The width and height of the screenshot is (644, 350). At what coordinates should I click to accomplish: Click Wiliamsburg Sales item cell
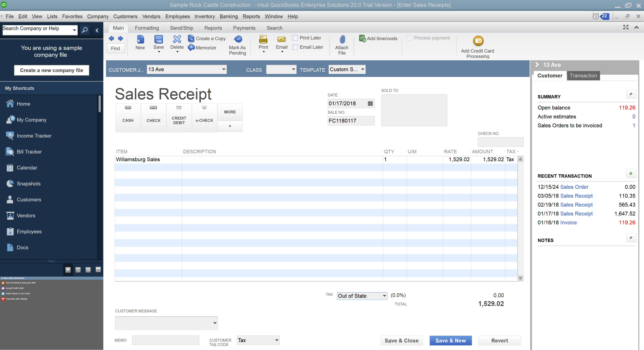coord(148,160)
